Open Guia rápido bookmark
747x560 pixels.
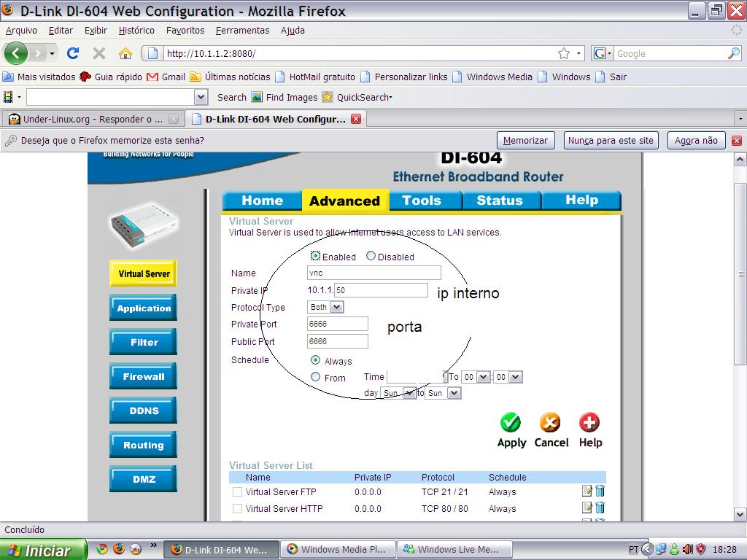click(111, 77)
